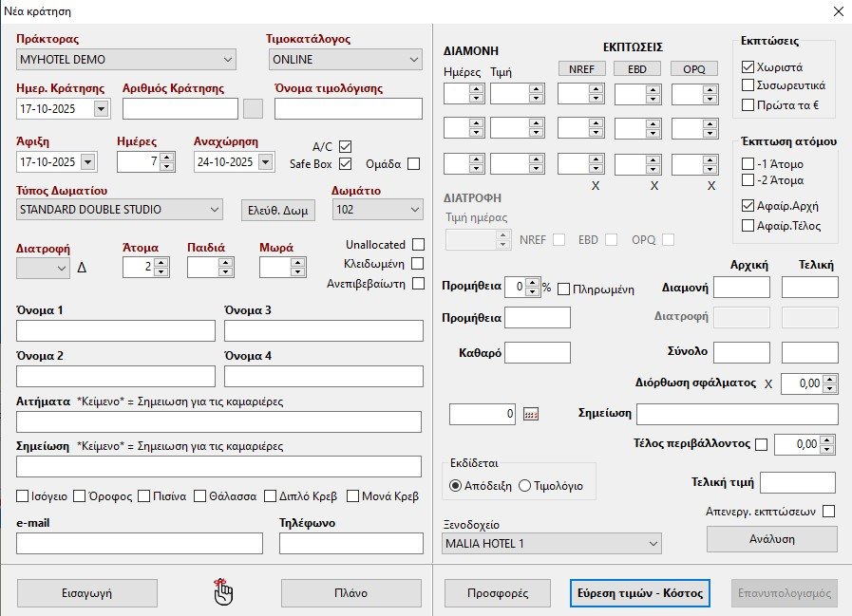Click the small gray button beside Αριθμός Κράτησης
This screenshot has width=852, height=616.
point(253,108)
